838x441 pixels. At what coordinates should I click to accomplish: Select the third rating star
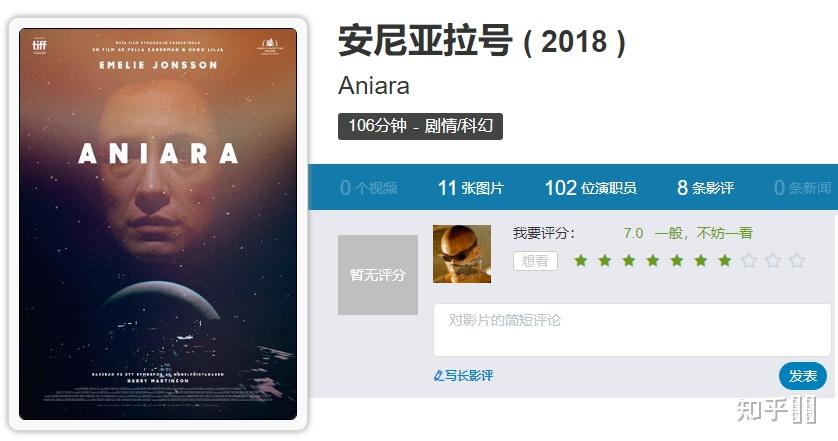629,260
